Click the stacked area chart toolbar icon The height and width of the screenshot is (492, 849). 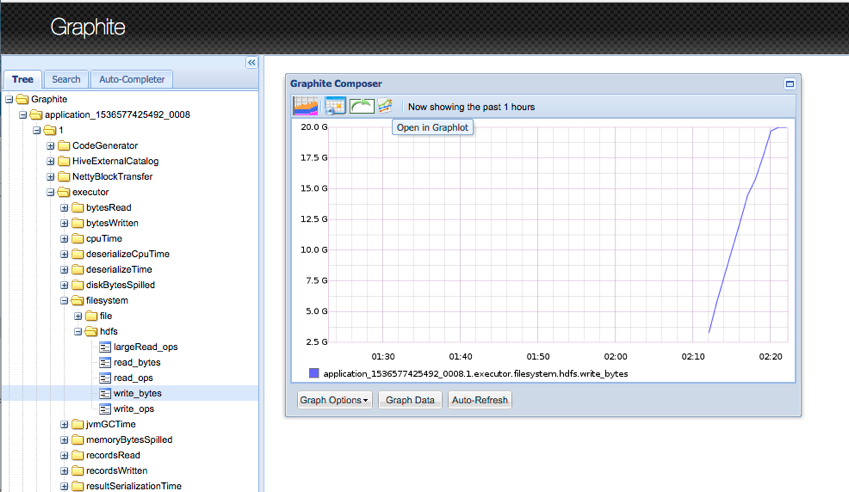(305, 106)
